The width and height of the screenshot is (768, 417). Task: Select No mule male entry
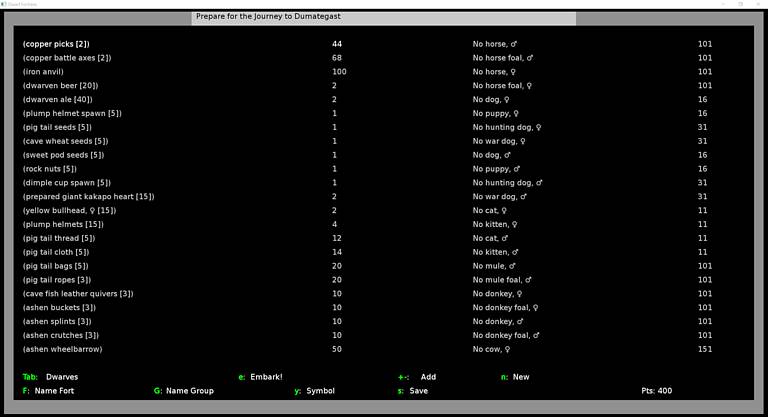point(494,266)
